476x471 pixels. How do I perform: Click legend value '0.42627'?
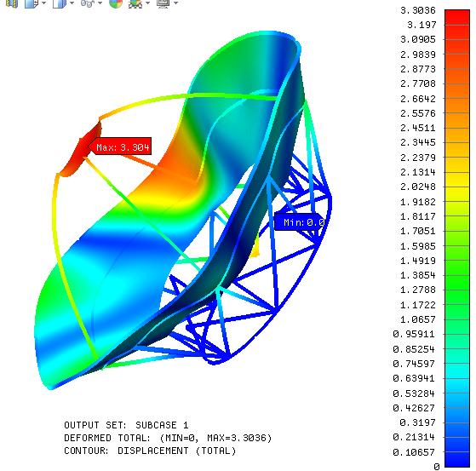(x=414, y=407)
